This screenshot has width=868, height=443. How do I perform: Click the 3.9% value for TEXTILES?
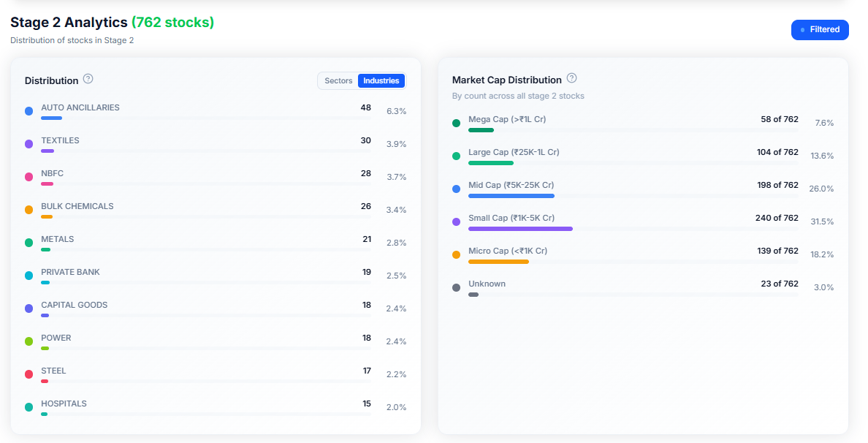pos(396,144)
